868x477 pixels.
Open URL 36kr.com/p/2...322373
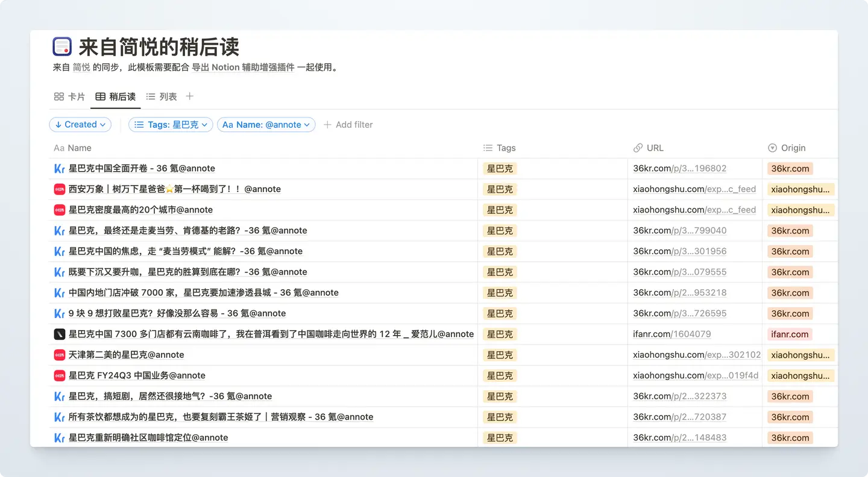679,396
